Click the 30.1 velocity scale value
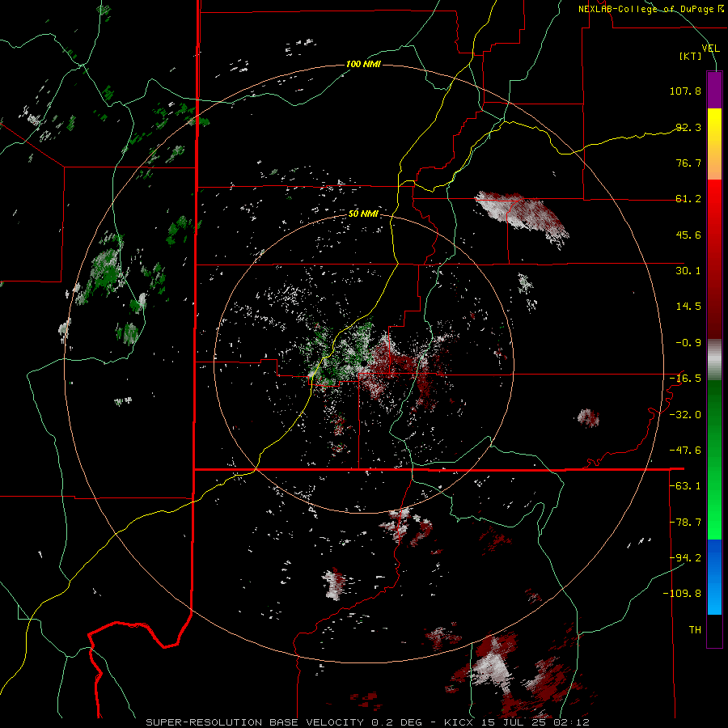 [x=688, y=271]
